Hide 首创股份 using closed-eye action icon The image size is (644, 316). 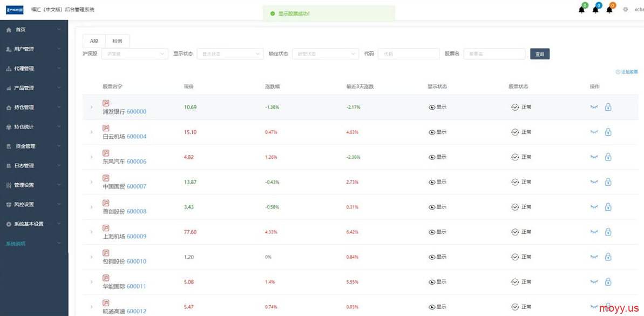[594, 207]
